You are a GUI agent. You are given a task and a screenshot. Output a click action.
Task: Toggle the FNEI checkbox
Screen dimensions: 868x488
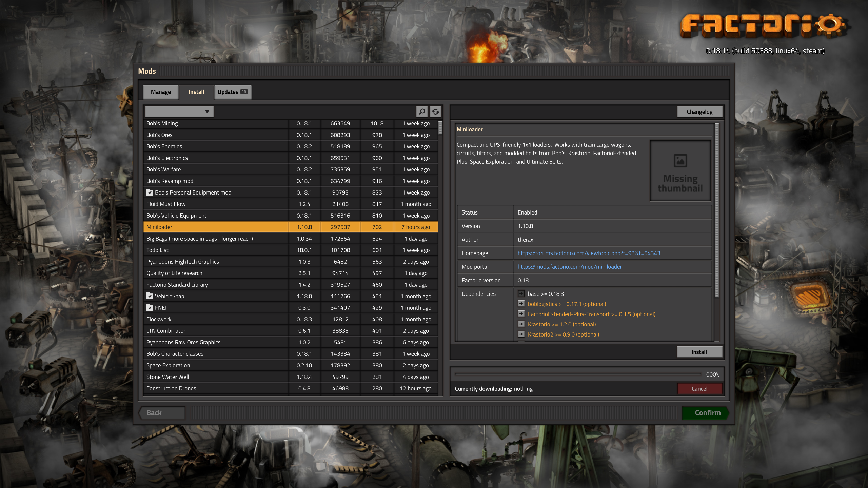tap(150, 307)
